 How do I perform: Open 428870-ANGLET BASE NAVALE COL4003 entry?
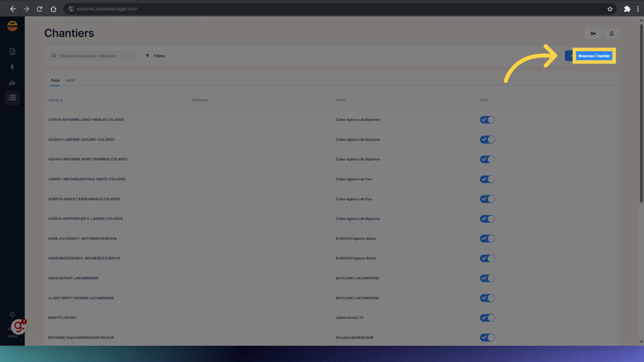84,199
